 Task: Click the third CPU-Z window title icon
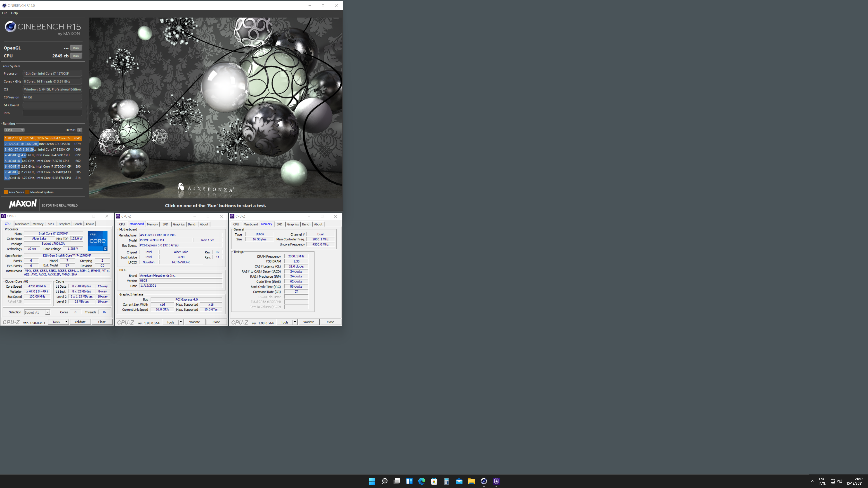232,216
